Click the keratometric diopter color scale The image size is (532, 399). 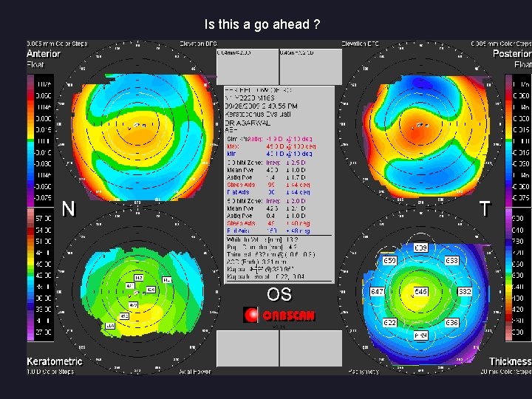click(40, 275)
